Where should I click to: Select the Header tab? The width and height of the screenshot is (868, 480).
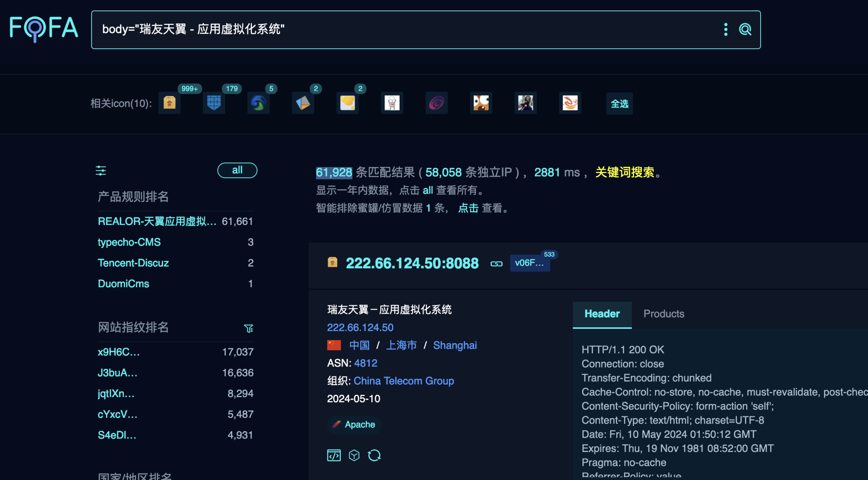coord(602,314)
